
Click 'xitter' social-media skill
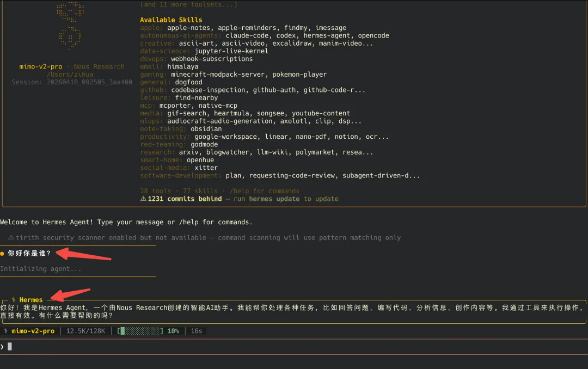206,168
